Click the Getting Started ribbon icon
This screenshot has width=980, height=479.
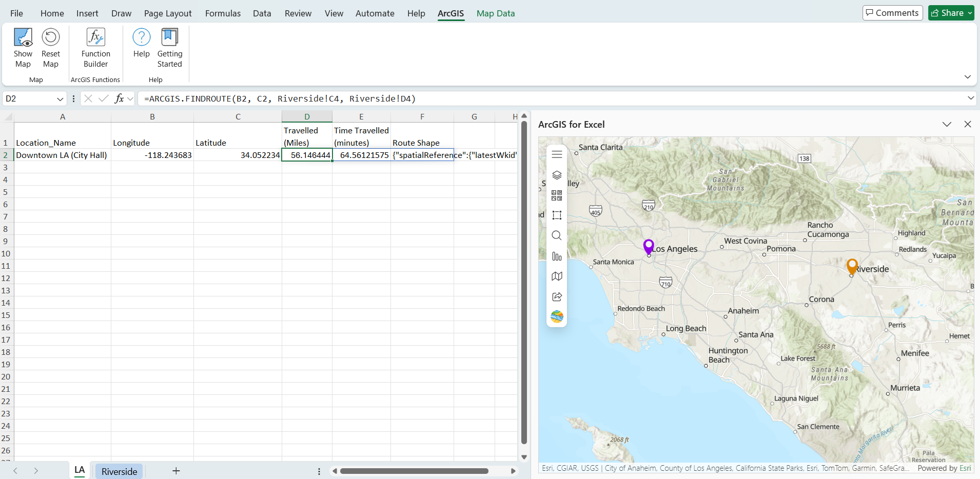click(169, 37)
